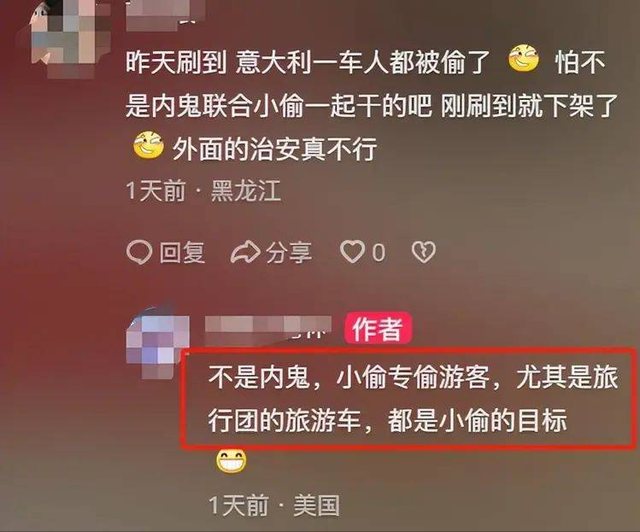The image size is (640, 532).
Task: Click the 美国 location label
Action: click(317, 506)
